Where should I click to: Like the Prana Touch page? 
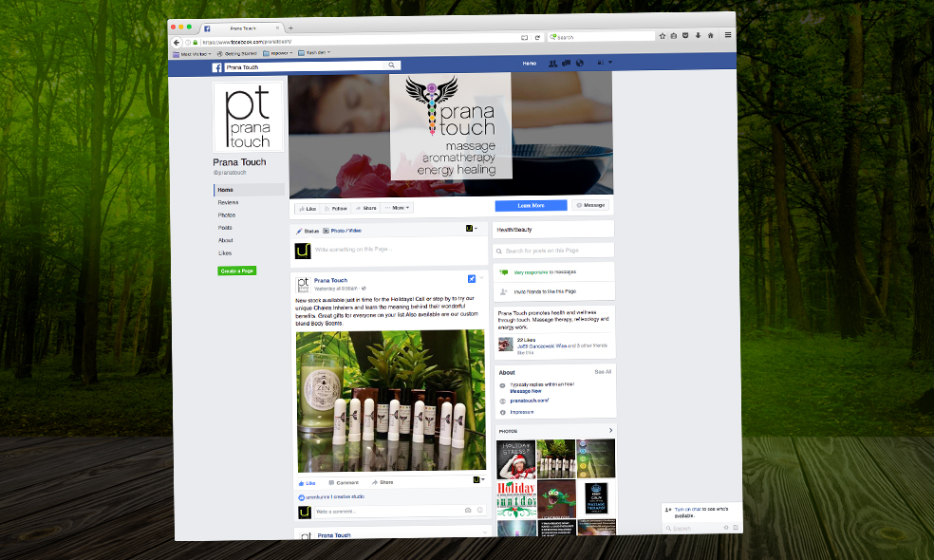coord(308,209)
